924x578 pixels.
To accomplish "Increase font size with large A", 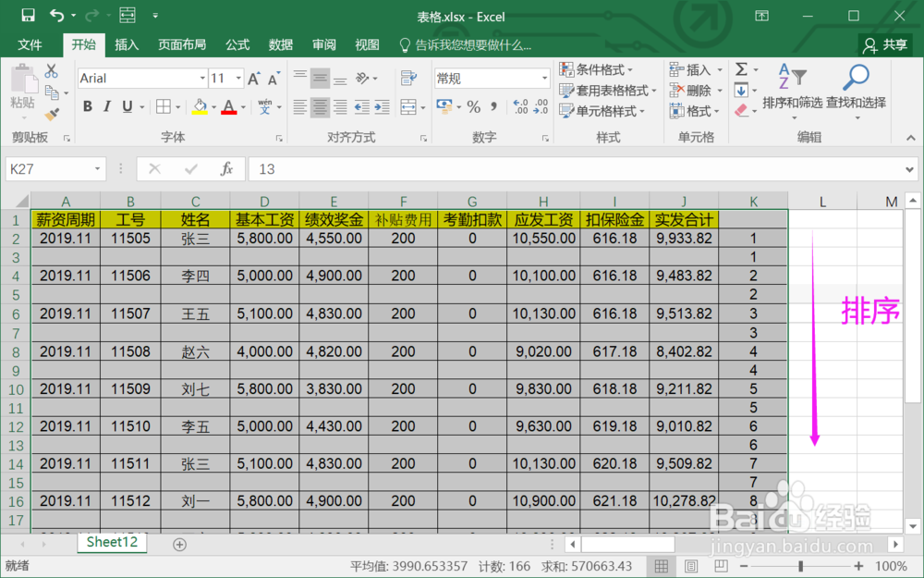I will (254, 79).
